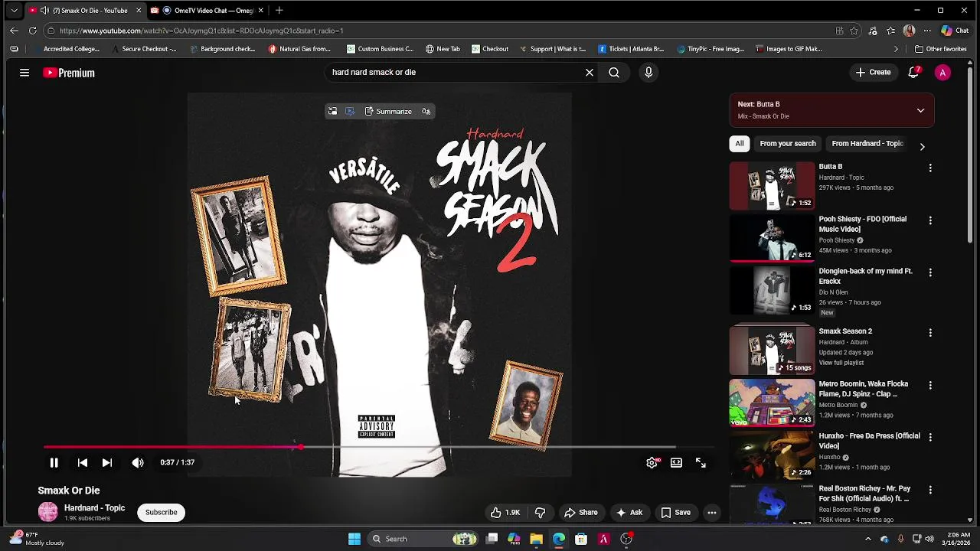The width and height of the screenshot is (980, 551).
Task: Open the Windows Start menu
Action: pos(354,539)
